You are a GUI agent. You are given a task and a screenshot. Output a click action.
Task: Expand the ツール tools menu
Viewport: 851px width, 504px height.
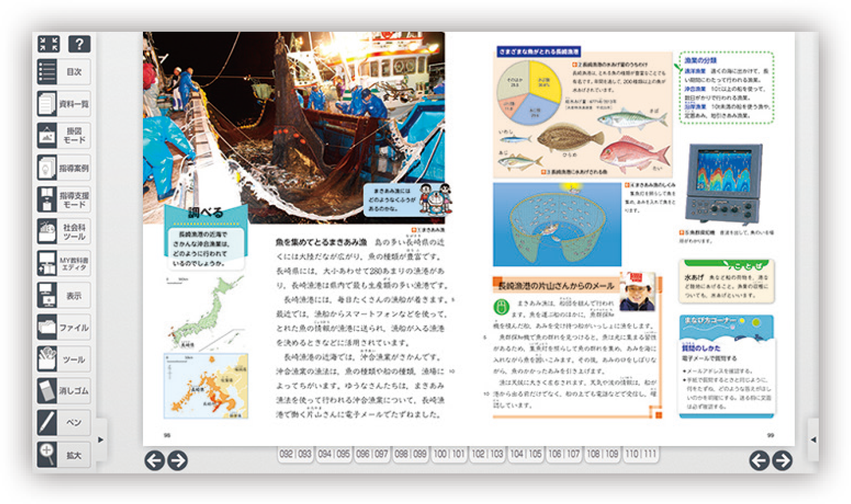click(x=64, y=359)
